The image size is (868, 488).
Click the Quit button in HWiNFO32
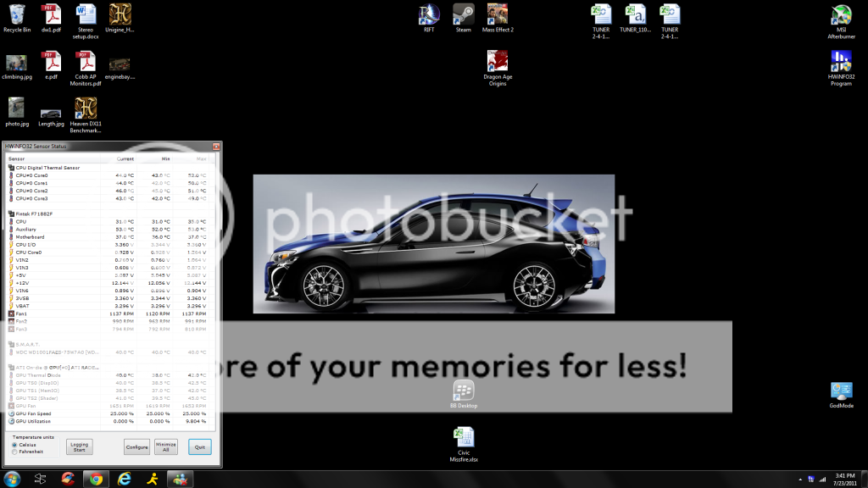click(200, 447)
